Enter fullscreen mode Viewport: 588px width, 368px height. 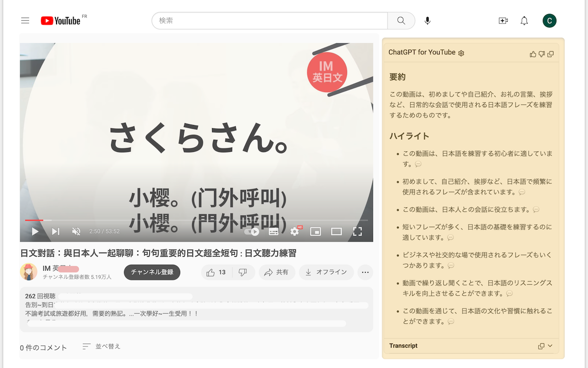click(x=357, y=231)
